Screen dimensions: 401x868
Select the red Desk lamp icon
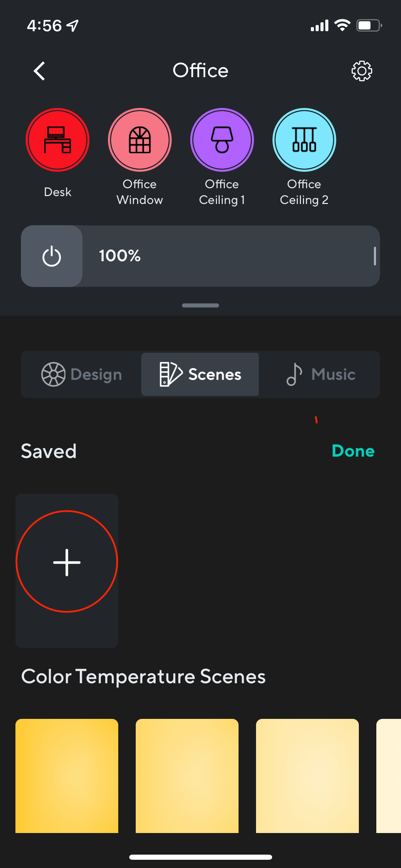[57, 140]
